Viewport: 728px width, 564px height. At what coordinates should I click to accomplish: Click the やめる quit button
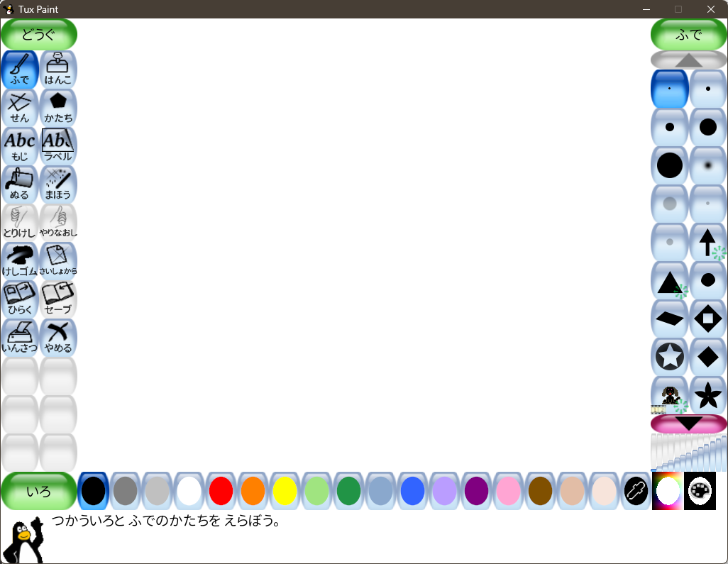(58, 338)
